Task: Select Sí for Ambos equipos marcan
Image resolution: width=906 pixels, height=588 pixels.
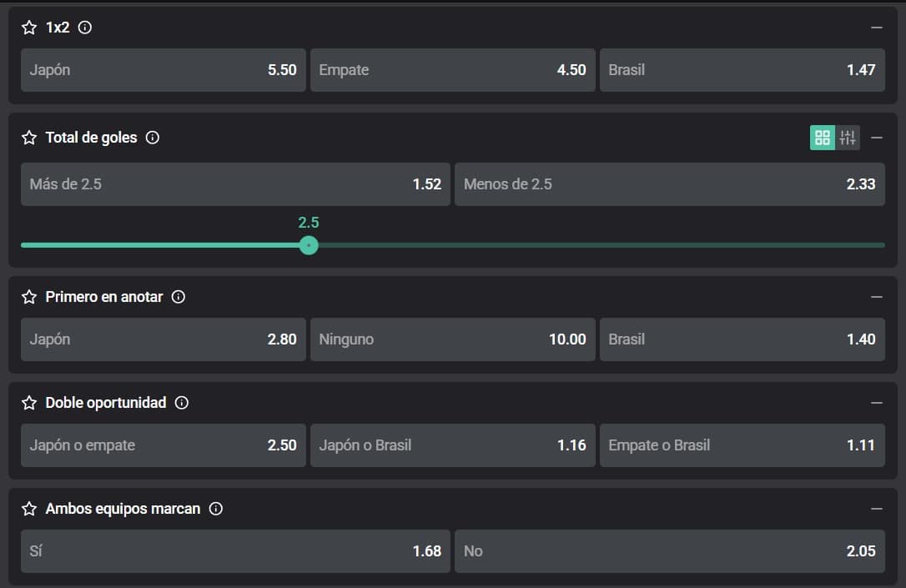Action: (x=235, y=551)
